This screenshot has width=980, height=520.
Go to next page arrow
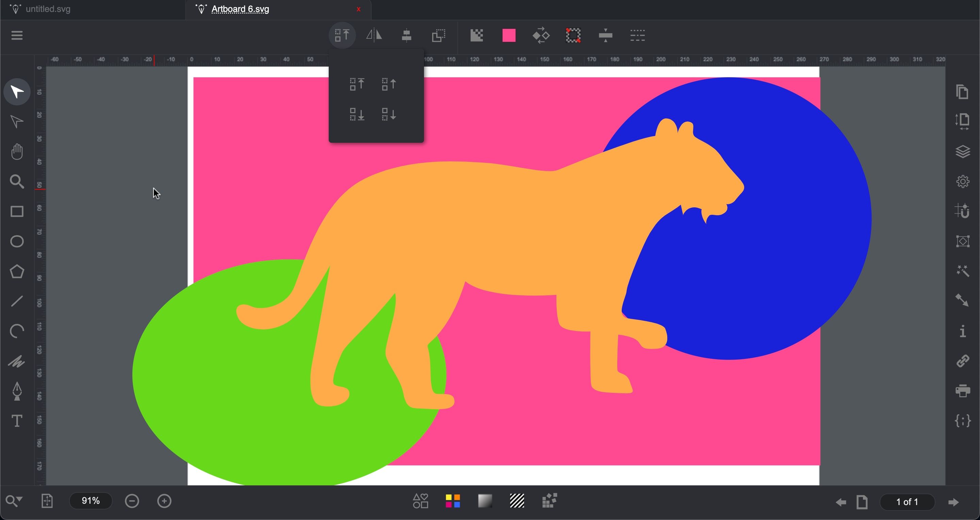(x=953, y=502)
